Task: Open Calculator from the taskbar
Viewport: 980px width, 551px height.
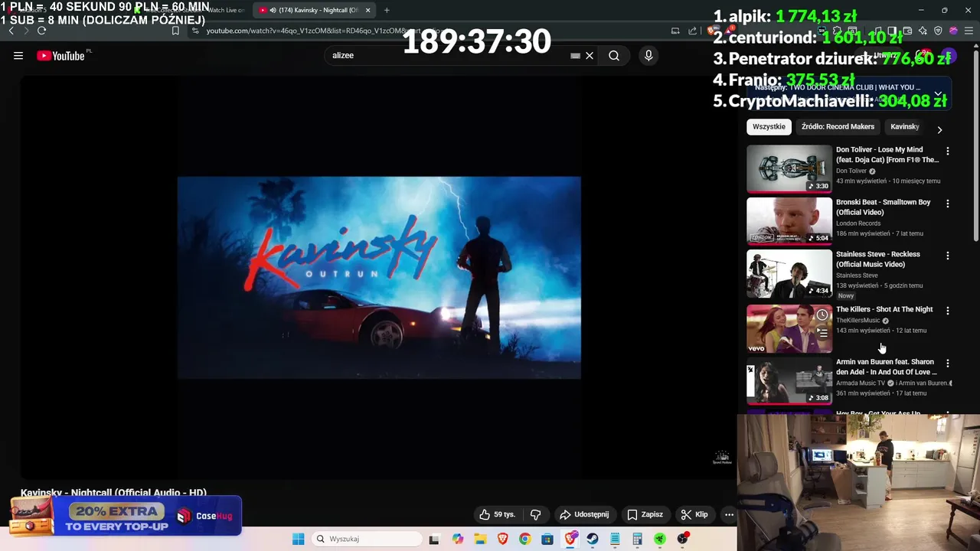Action: tap(637, 539)
